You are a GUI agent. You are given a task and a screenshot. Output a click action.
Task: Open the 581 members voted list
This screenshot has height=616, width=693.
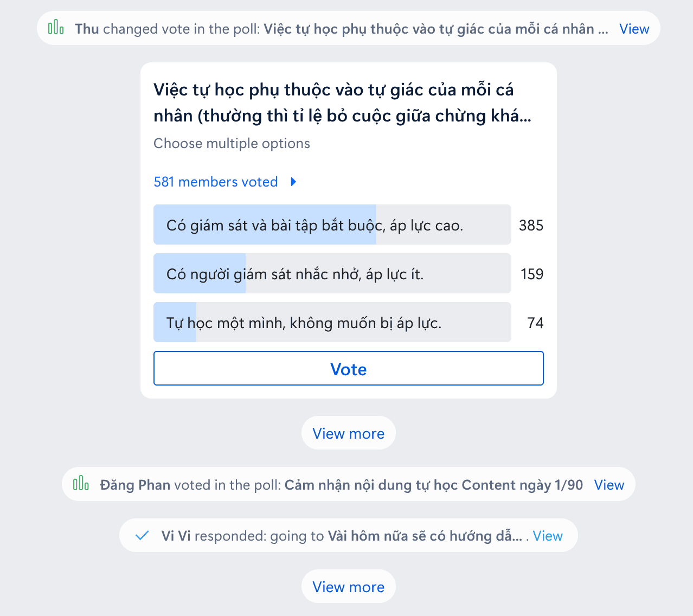click(215, 182)
